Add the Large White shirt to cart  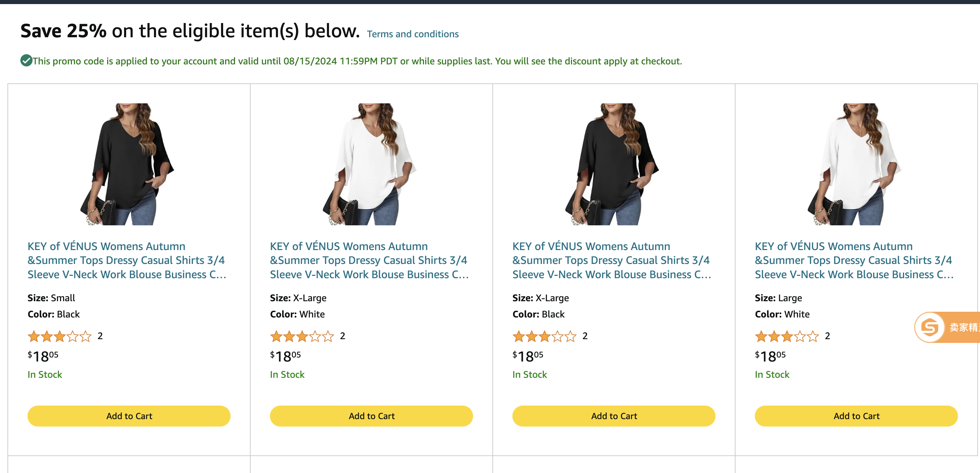click(x=856, y=416)
